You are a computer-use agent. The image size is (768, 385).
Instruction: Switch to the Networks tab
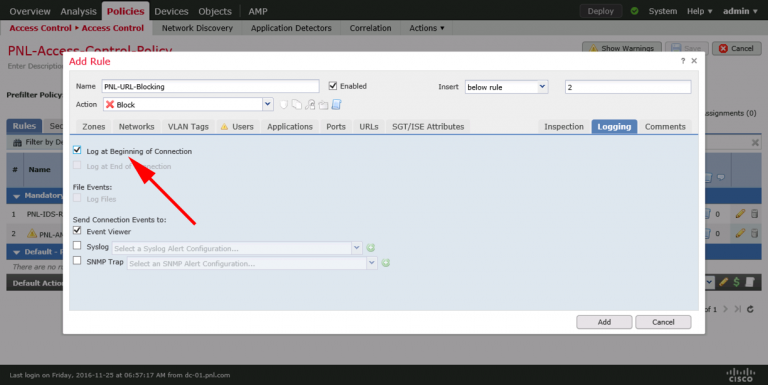point(136,126)
